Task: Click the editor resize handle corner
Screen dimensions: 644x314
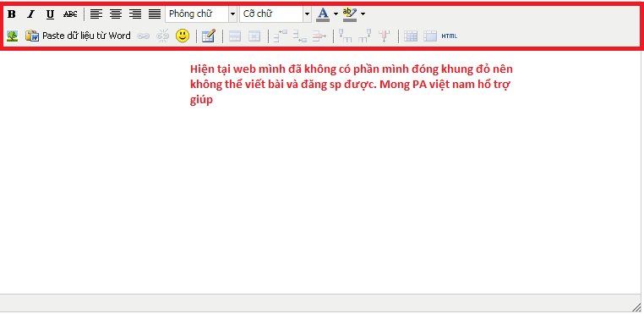Action: click(636, 306)
